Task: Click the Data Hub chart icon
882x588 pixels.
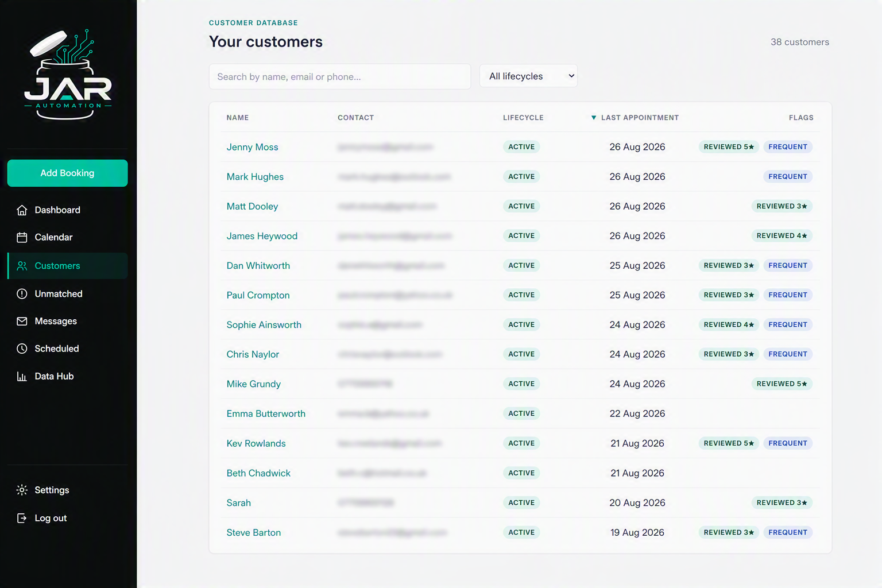Action: (x=22, y=377)
